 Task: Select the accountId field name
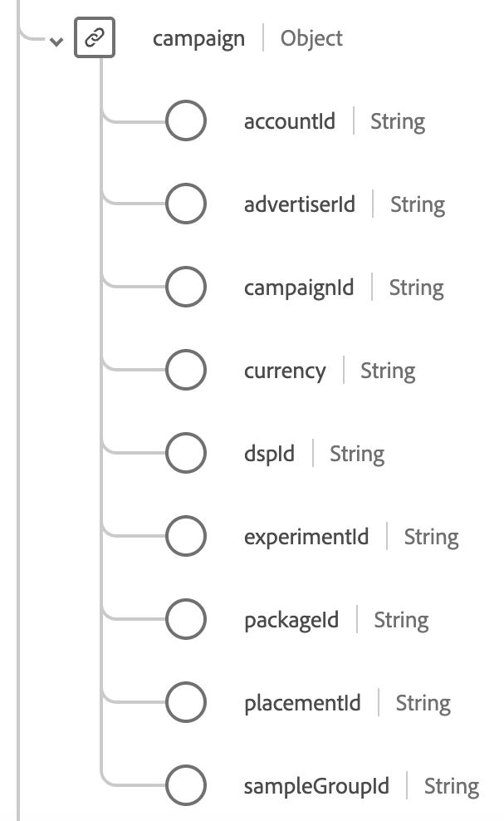pos(290,121)
